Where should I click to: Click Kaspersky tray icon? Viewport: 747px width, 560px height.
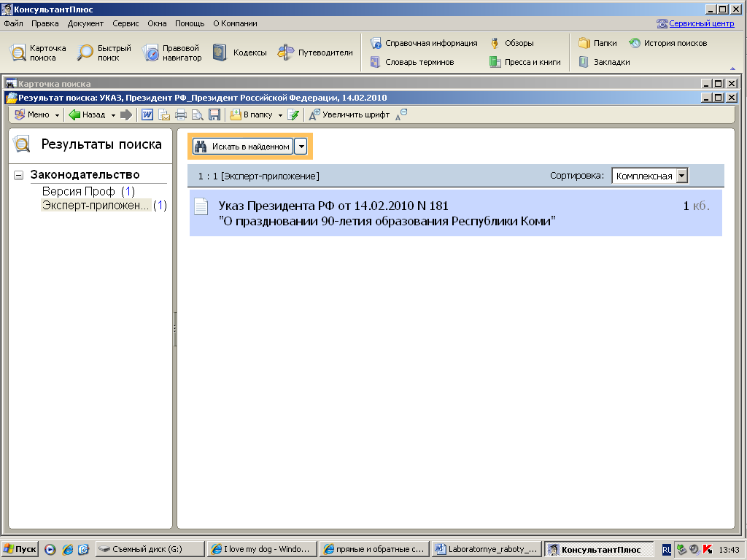click(708, 550)
